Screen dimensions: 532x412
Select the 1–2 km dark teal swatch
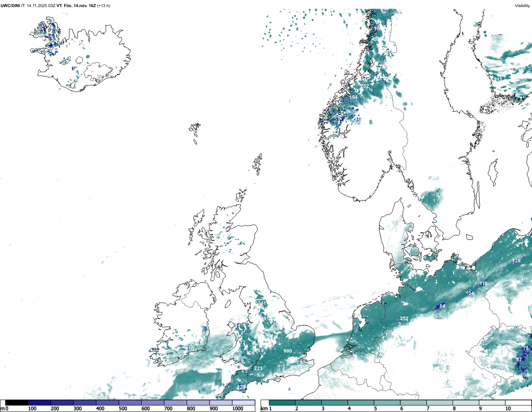pos(282,402)
